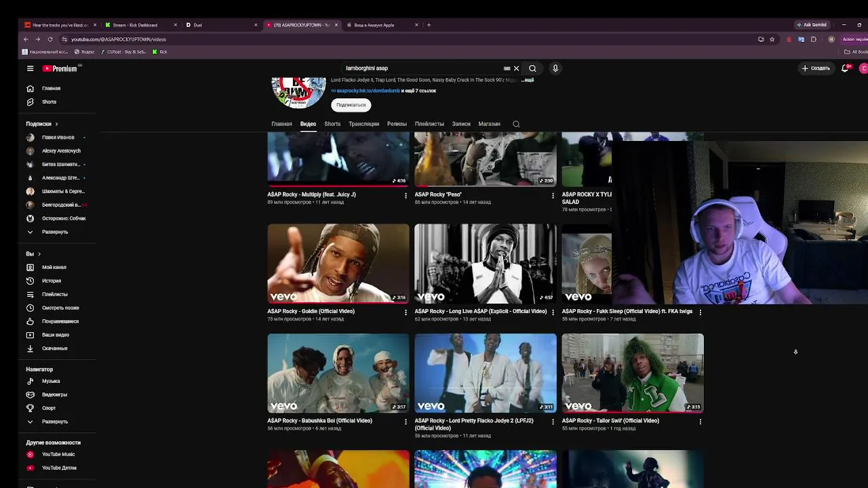Switch to the channel's Трансляции tab

click(363, 124)
